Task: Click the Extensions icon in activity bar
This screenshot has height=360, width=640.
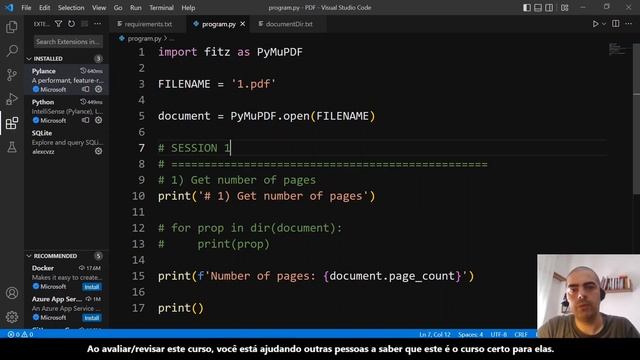Action: click(12, 123)
